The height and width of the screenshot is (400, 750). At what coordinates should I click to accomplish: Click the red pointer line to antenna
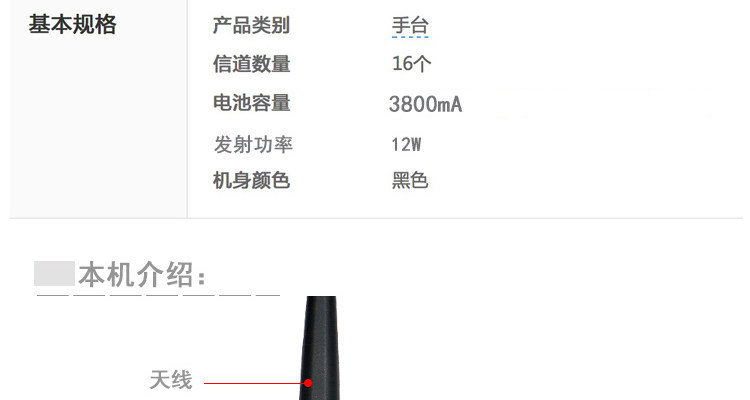pos(254,383)
